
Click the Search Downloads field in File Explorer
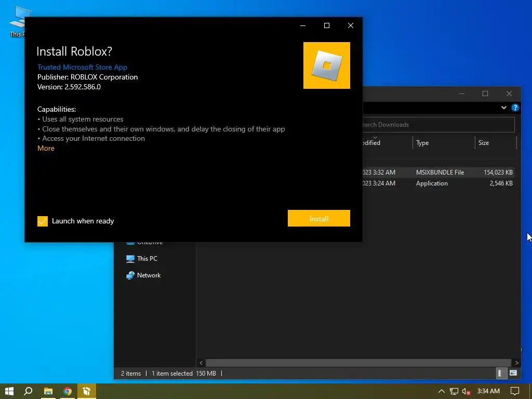(438, 125)
